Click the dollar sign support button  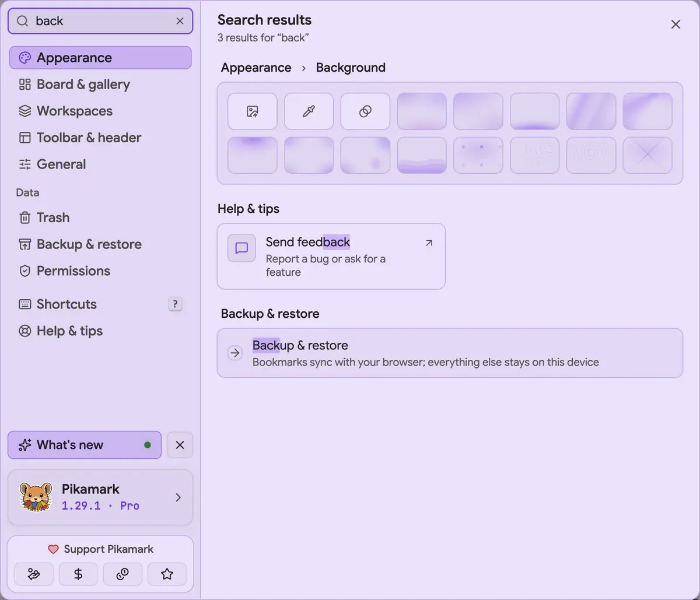pos(78,574)
